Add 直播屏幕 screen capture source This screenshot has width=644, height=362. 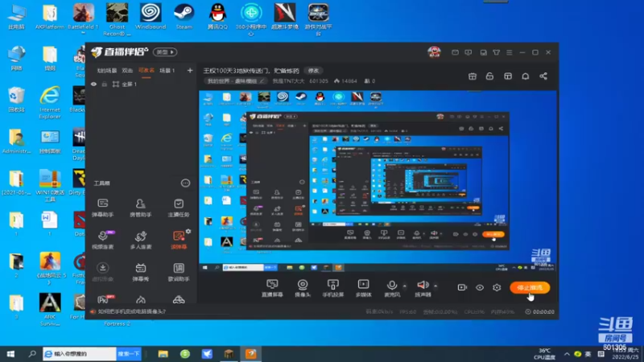pos(272,288)
